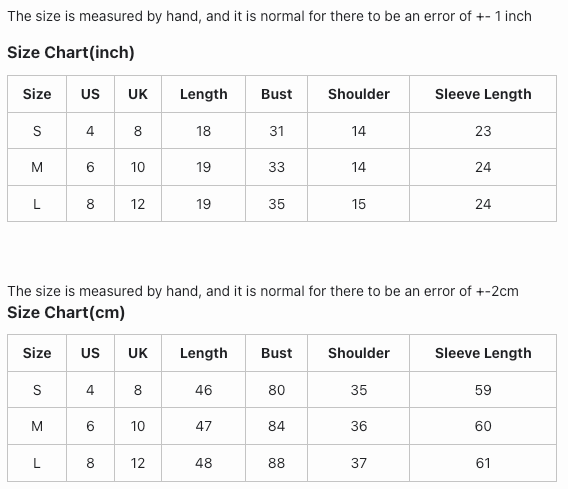Select the Sleeve Length header in inch table
This screenshot has height=489, width=568.
[483, 94]
